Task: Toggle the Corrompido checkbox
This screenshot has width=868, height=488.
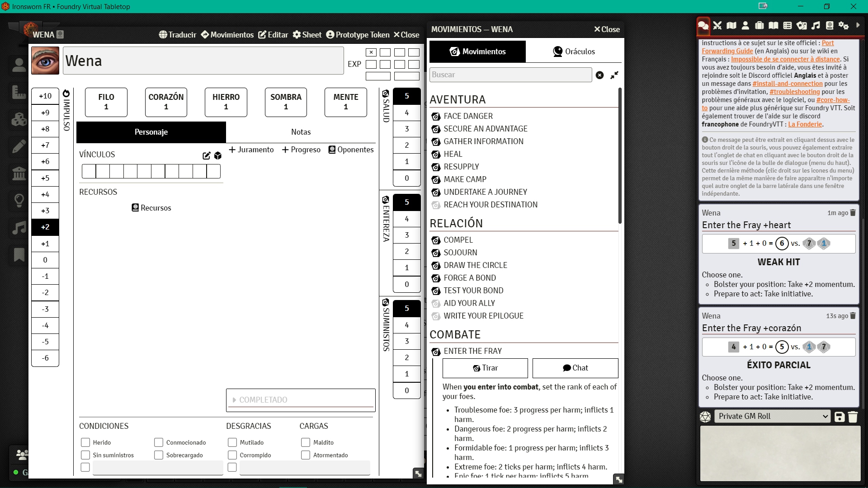Action: [232, 455]
